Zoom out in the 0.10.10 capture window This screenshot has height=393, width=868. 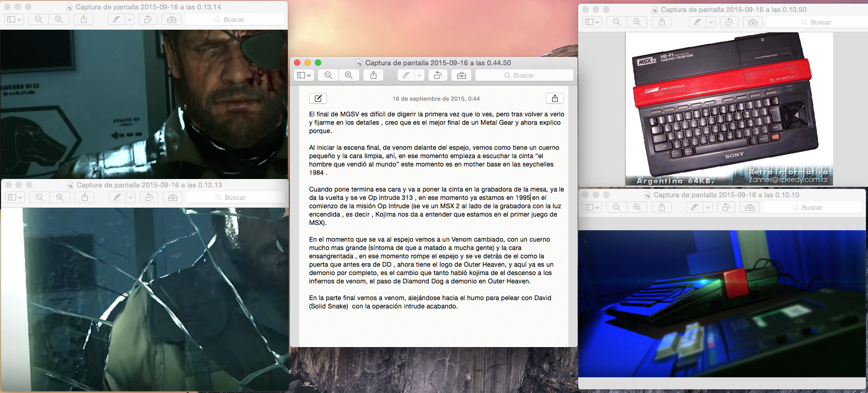pyautogui.click(x=616, y=207)
